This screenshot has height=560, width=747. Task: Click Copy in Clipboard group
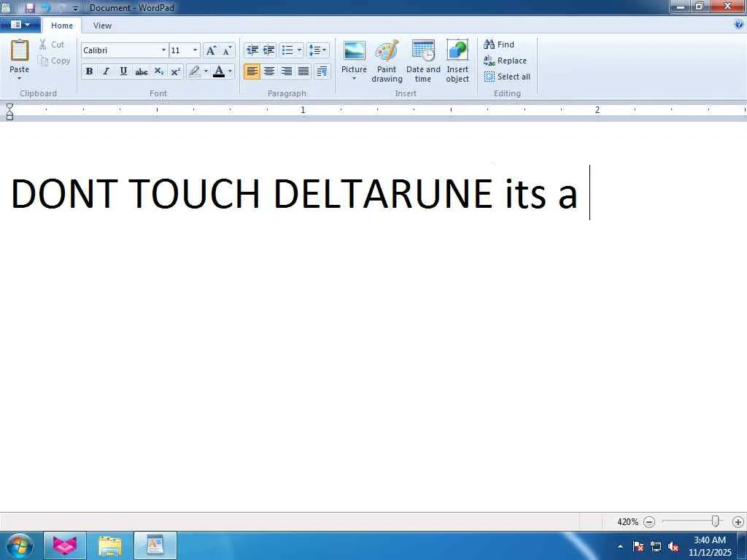[54, 61]
